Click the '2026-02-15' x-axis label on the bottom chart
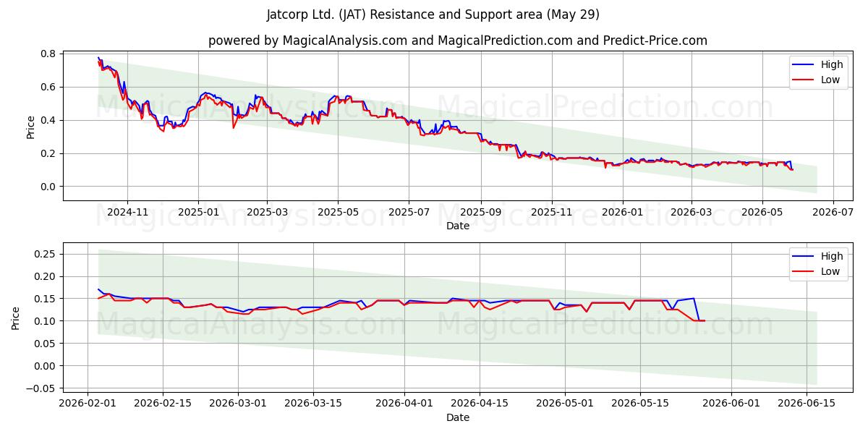The width and height of the screenshot is (868, 434). pos(162,404)
